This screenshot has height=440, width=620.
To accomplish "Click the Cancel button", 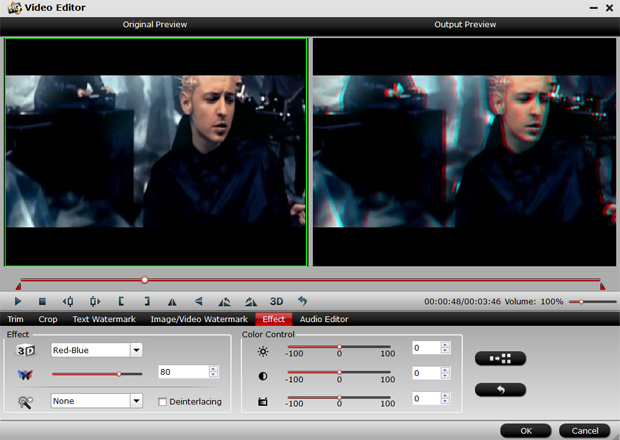I will (x=585, y=431).
